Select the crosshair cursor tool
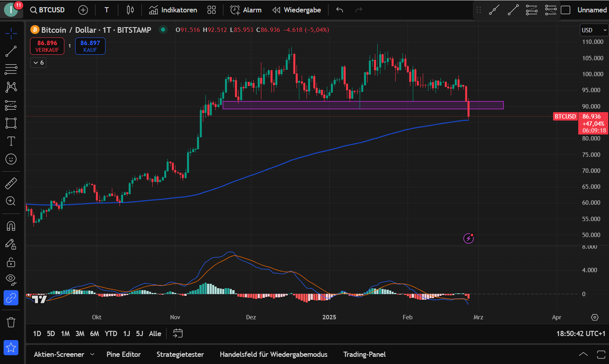This screenshot has width=609, height=364. (11, 34)
